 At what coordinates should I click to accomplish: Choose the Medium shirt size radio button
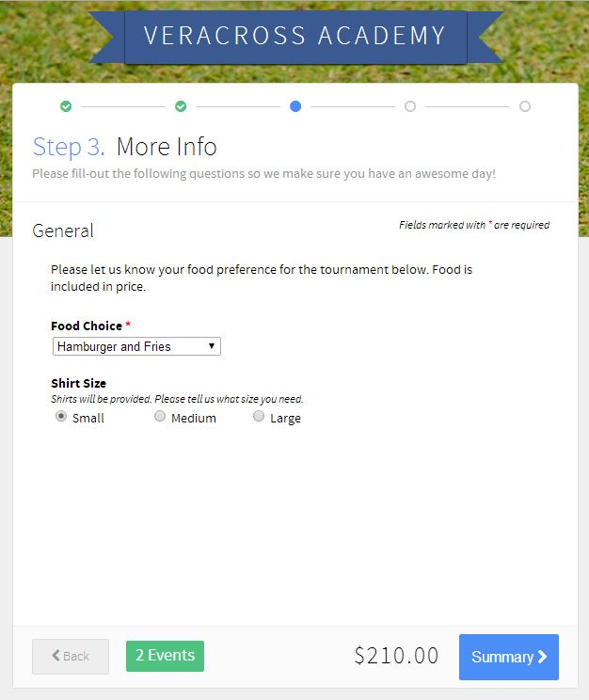(x=160, y=417)
